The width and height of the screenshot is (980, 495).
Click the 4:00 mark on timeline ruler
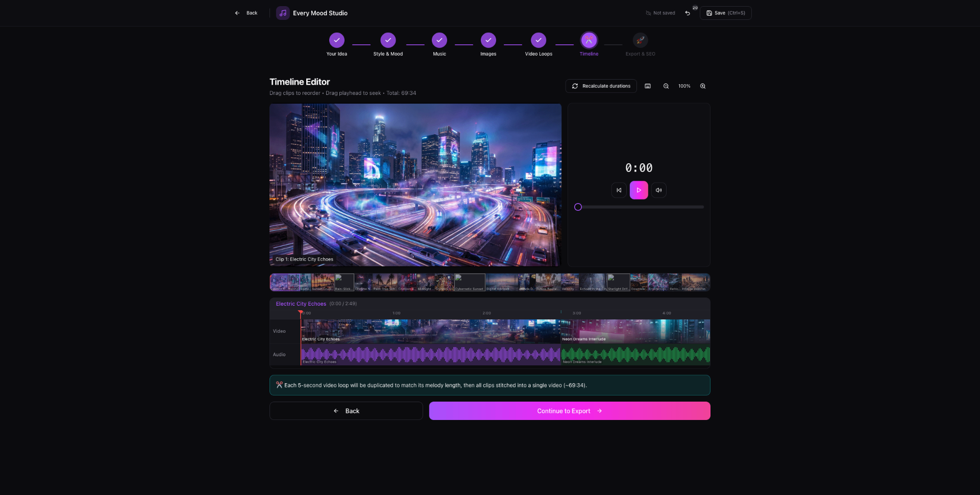667,313
